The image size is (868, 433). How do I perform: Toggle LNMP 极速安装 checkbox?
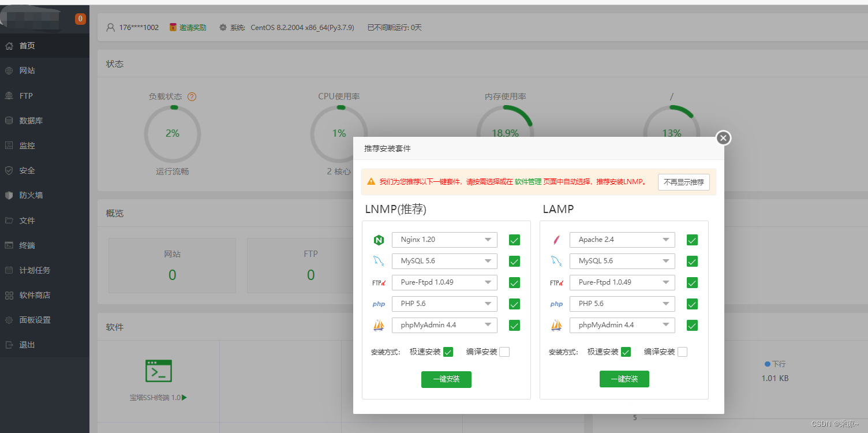[448, 352]
